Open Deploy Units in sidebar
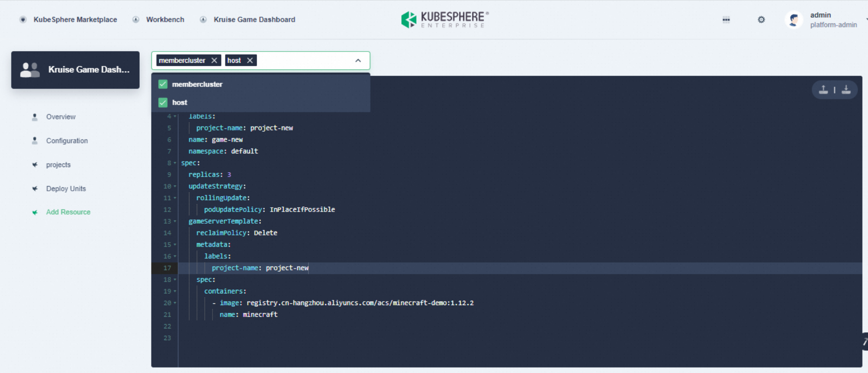Screen dimensions: 868x373 pos(66,189)
